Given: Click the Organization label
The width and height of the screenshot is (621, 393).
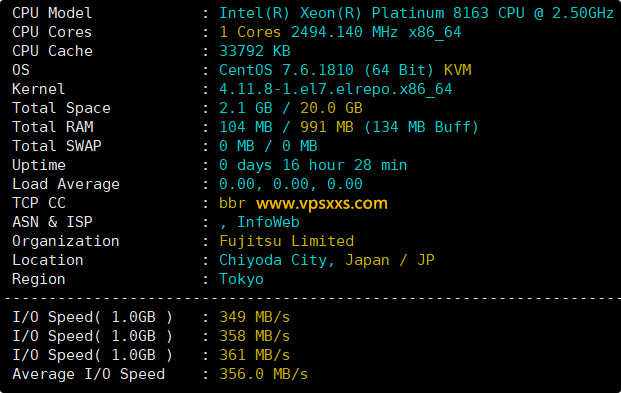Looking at the screenshot, I should click(x=66, y=241).
